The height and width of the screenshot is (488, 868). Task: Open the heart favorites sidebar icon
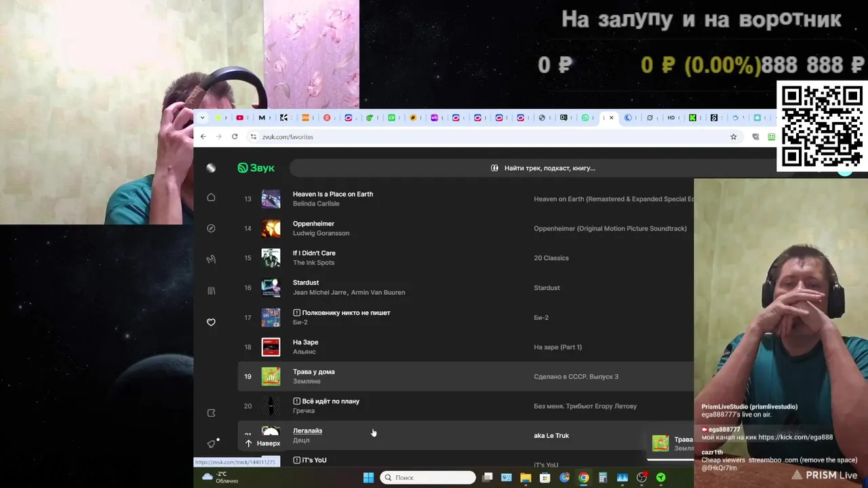pyautogui.click(x=211, y=322)
